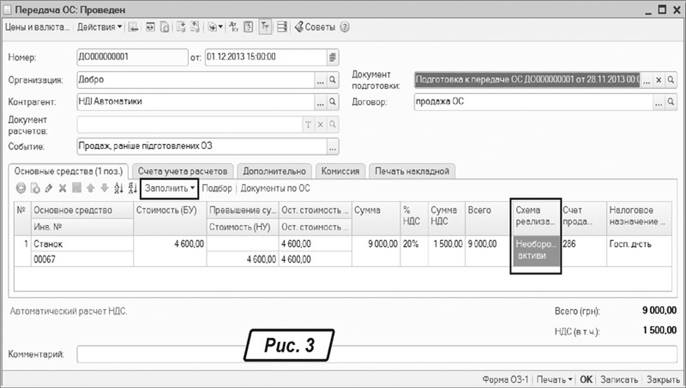Move row up with the up arrow icon
Image resolution: width=686 pixels, height=388 pixels.
click(x=91, y=189)
